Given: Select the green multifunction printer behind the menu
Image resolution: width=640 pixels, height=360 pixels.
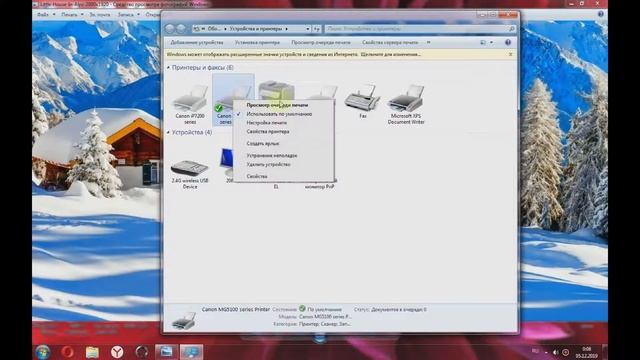Looking at the screenshot, I should tap(276, 90).
